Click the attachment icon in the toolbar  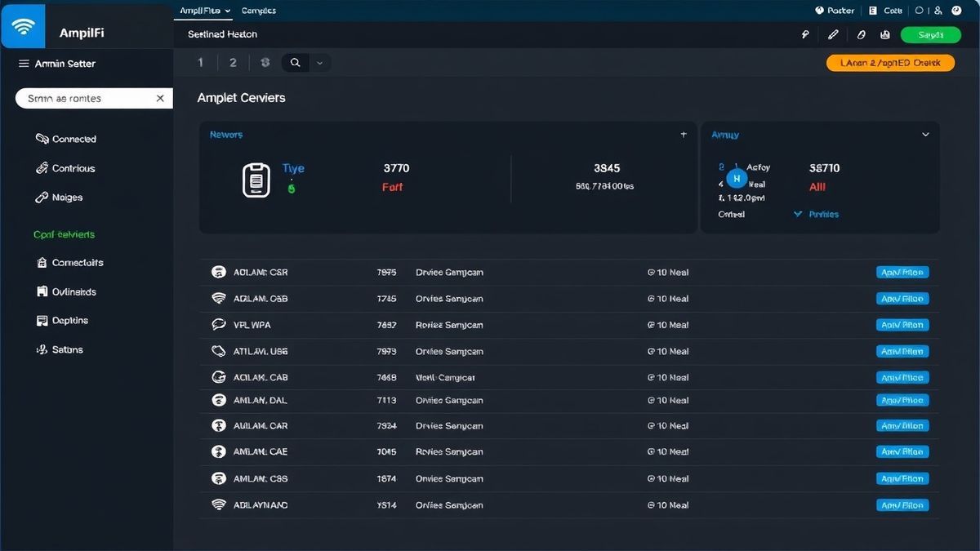click(861, 34)
